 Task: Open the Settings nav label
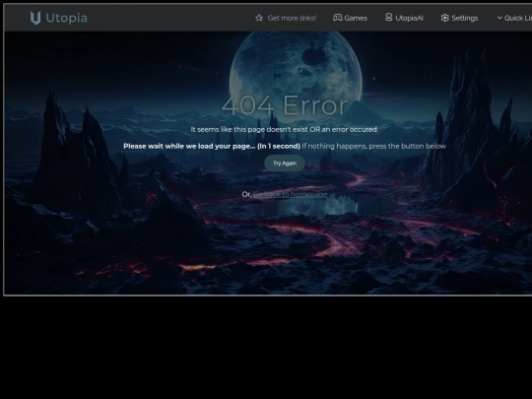tap(465, 18)
